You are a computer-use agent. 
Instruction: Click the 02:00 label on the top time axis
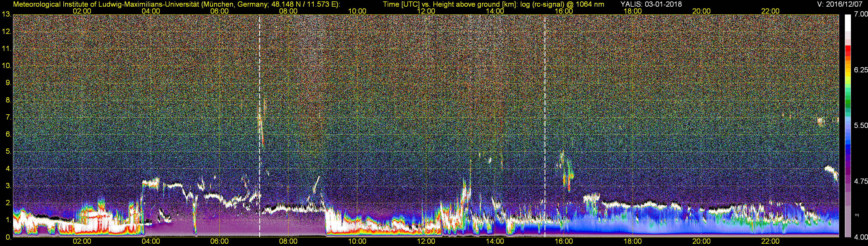point(82,11)
